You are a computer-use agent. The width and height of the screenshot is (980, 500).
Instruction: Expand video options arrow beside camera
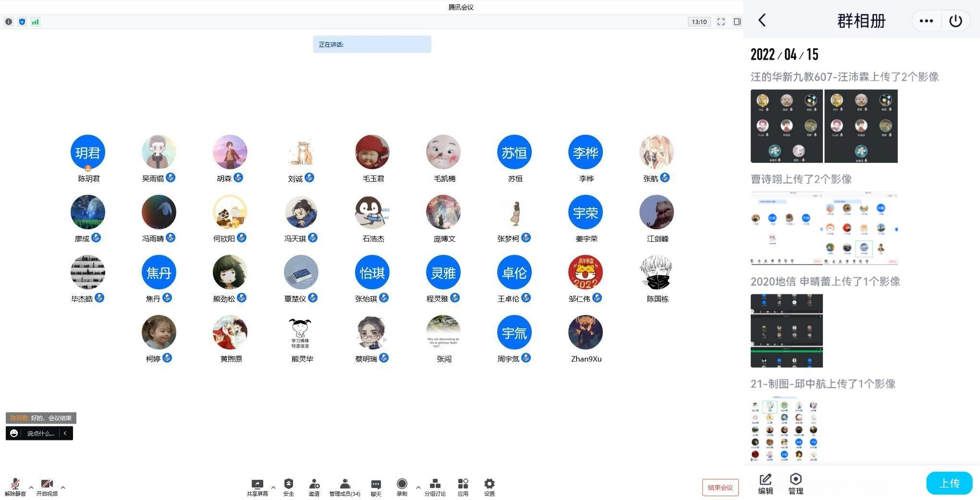(x=63, y=487)
